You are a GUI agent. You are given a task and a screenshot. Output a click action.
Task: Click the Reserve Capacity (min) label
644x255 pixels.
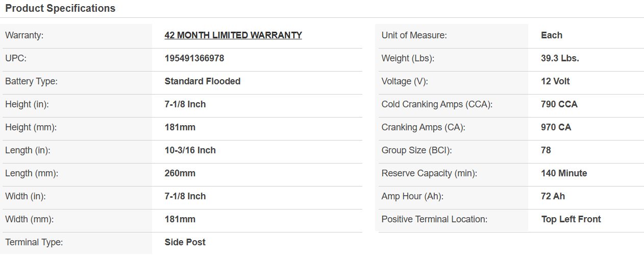(x=429, y=173)
